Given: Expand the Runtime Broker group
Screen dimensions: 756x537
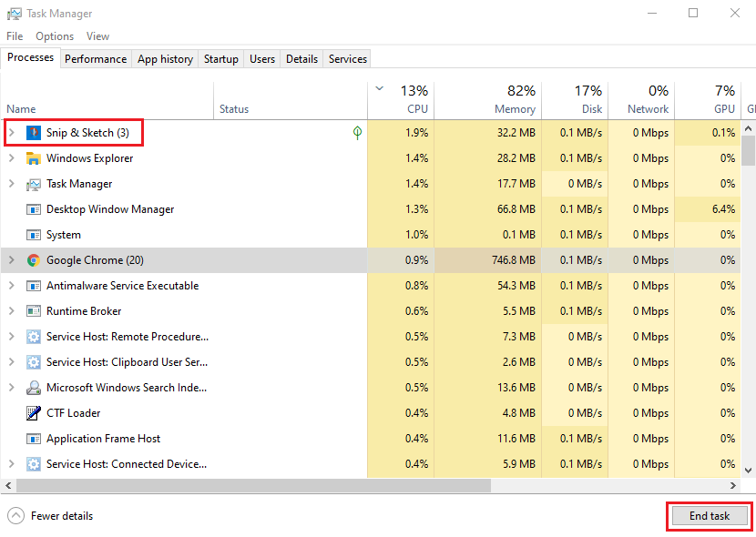Looking at the screenshot, I should pos(12,311).
